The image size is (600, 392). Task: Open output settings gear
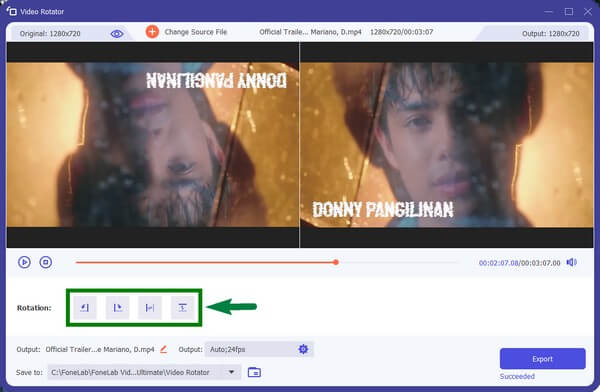[x=303, y=349]
